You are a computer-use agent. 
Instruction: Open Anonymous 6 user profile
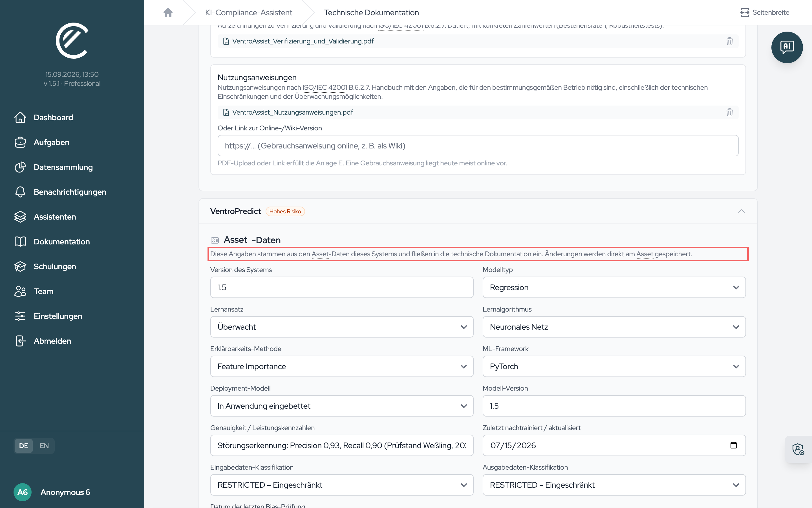pyautogui.click(x=52, y=492)
